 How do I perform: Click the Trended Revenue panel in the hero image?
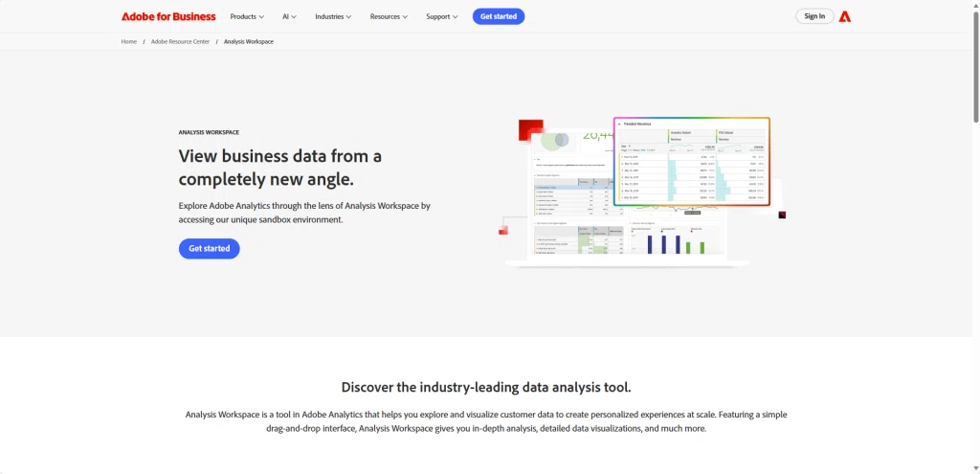(691, 161)
